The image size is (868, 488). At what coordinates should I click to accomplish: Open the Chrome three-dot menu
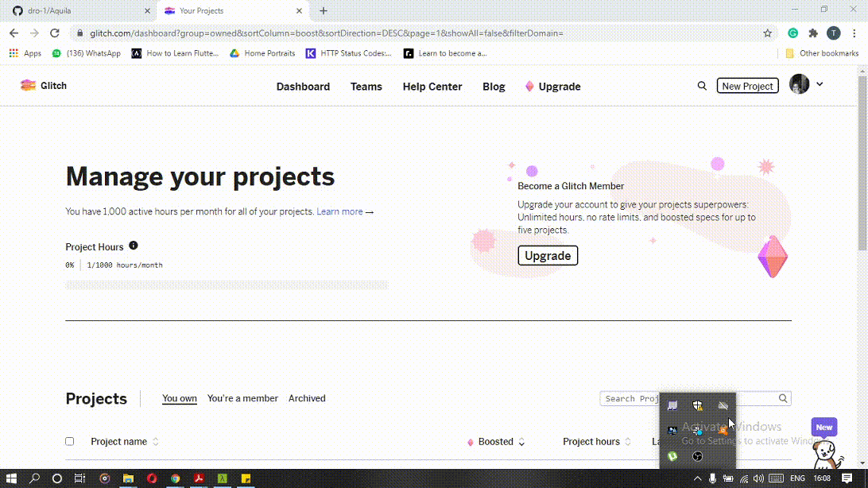pos(854,33)
